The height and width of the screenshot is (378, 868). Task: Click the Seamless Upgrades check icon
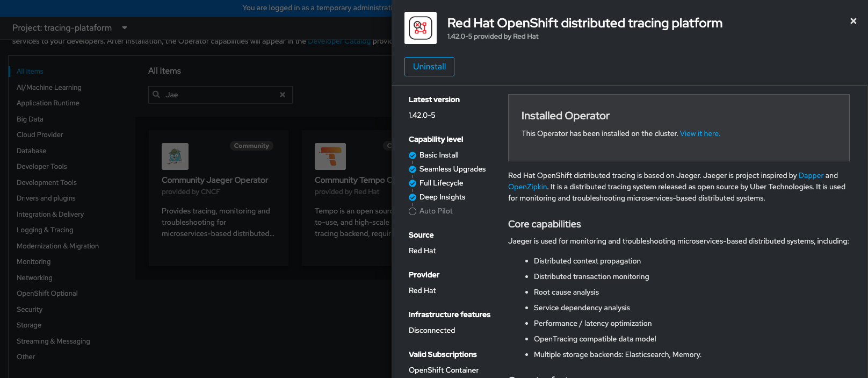(413, 169)
